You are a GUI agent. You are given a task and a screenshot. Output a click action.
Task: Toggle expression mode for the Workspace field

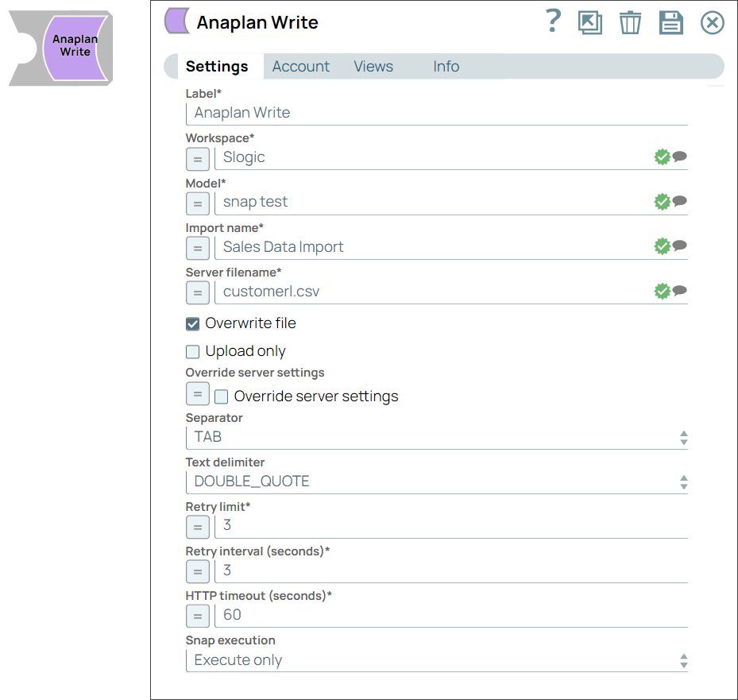[x=197, y=159]
